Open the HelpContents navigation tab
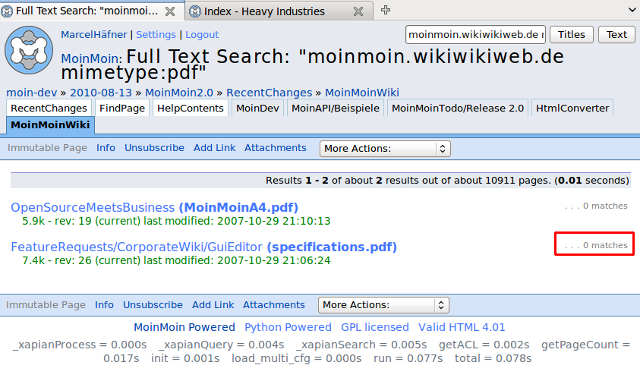 [190, 108]
